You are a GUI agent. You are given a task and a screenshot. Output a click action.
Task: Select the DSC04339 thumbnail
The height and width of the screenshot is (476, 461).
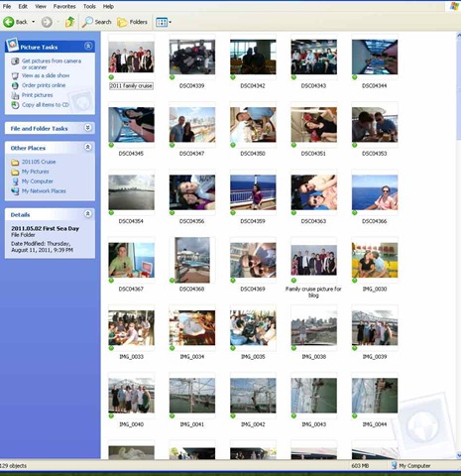[192, 57]
